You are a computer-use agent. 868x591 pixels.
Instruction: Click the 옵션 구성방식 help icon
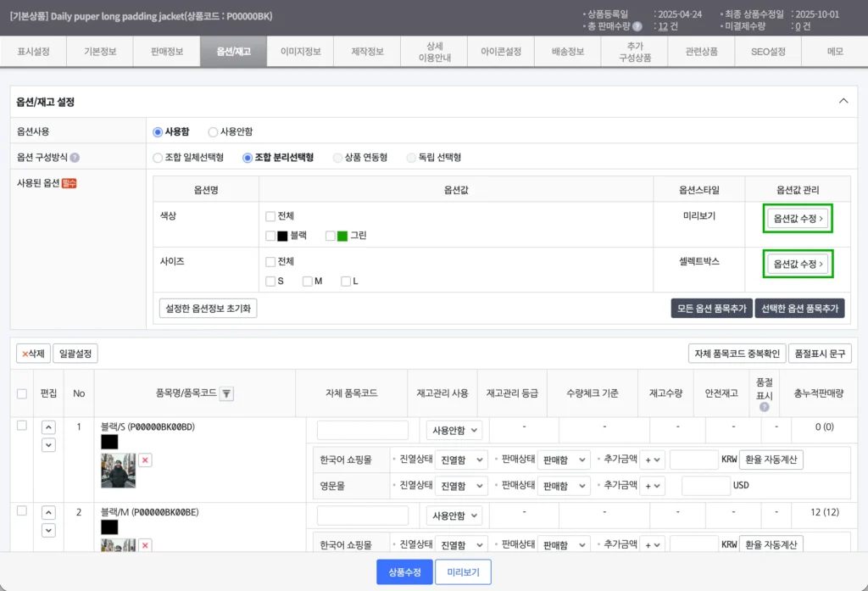tap(75, 158)
